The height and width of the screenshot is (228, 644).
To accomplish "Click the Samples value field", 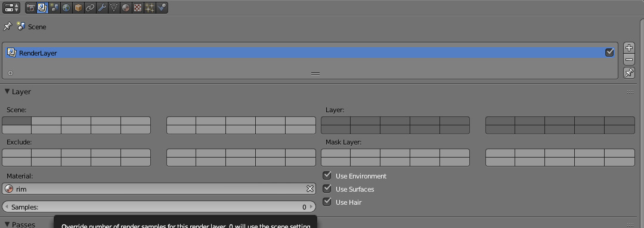I will click(159, 207).
